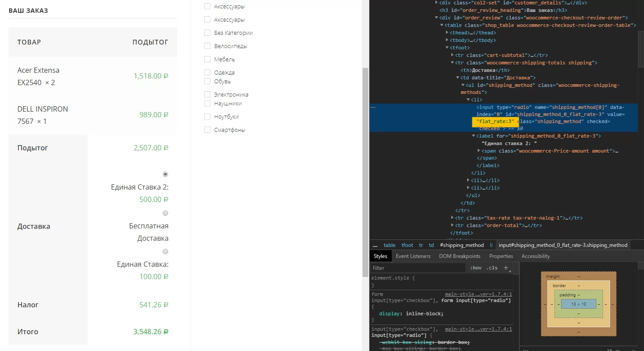Expand the tbody node in the DOM tree
Viewport: 644px width, 351px height.
[x=447, y=40]
